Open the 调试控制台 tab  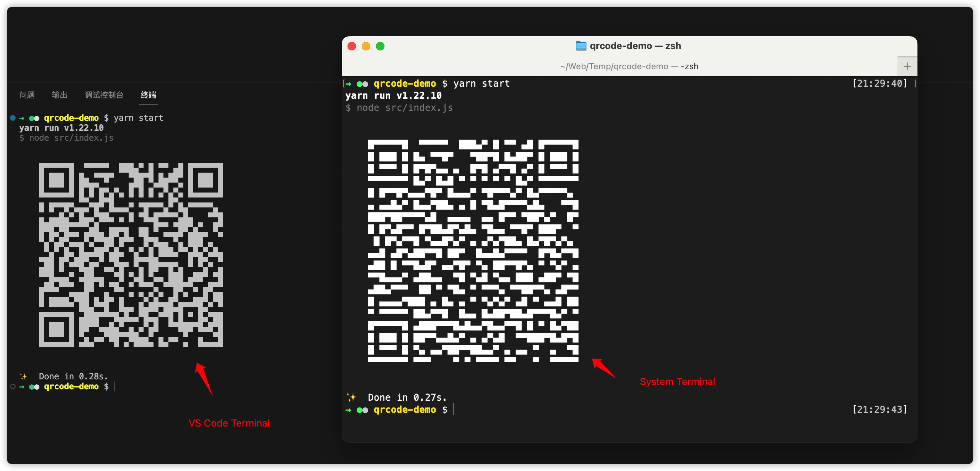[x=104, y=96]
